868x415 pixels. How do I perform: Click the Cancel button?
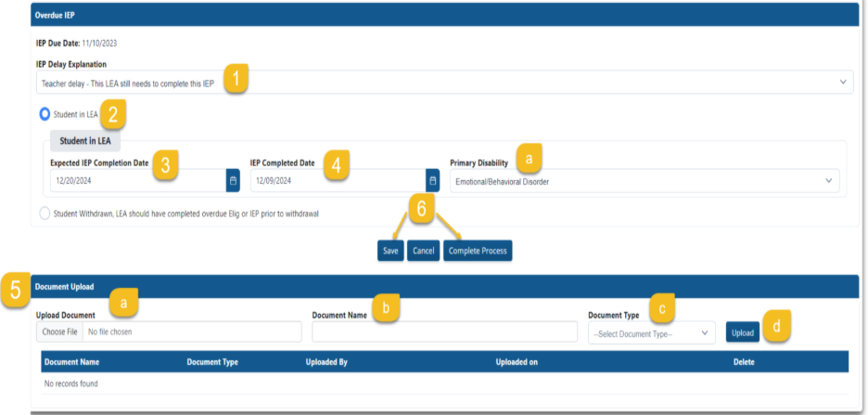tap(423, 251)
